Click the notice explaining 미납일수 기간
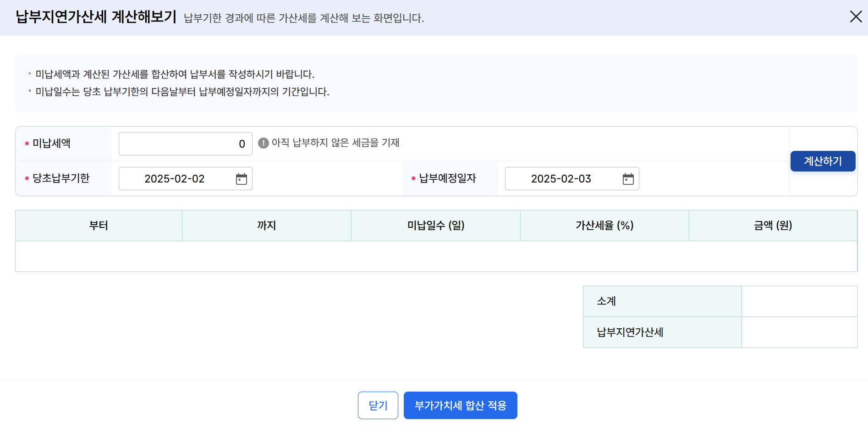868x426 pixels. pos(182,92)
